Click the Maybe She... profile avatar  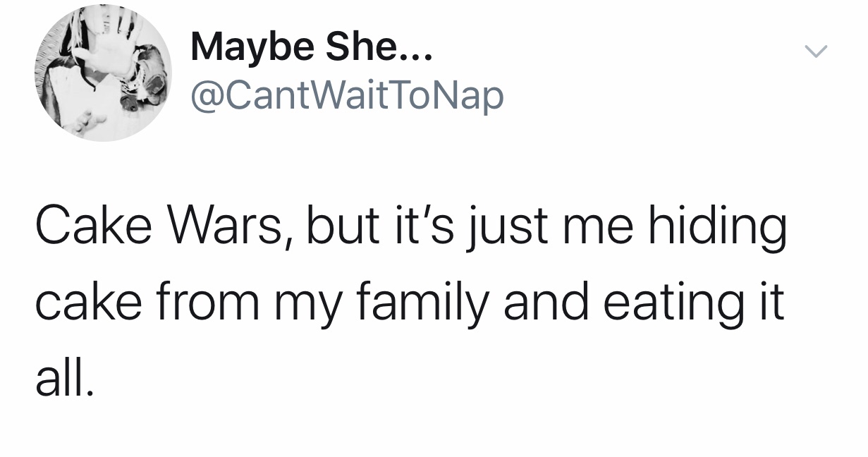[x=104, y=72]
